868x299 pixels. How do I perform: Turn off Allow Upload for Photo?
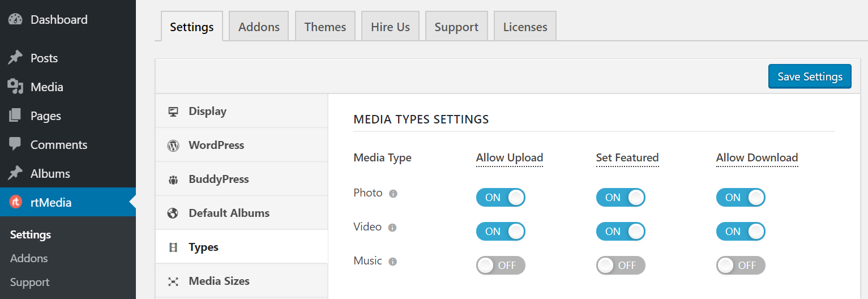pos(501,198)
